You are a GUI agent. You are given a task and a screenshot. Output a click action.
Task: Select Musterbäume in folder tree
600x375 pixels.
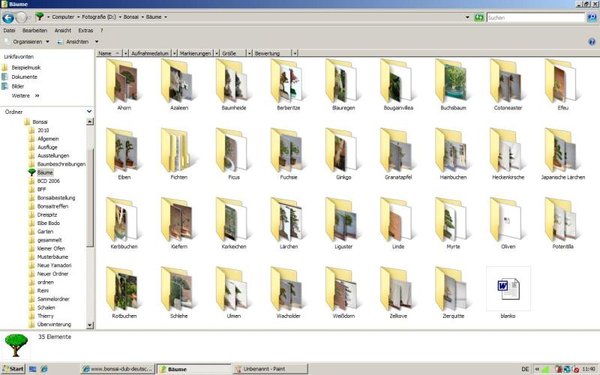52,257
